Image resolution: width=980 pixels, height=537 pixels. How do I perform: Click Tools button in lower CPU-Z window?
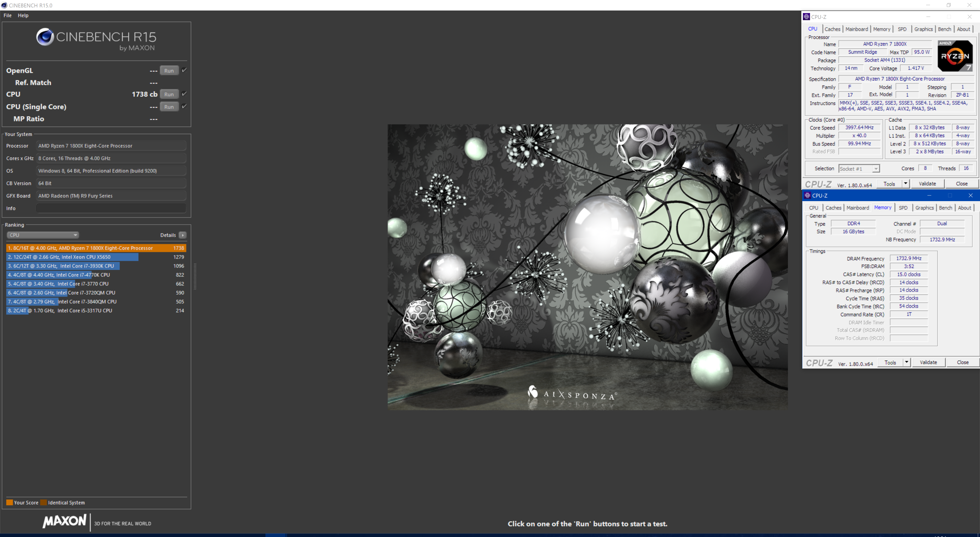(890, 362)
